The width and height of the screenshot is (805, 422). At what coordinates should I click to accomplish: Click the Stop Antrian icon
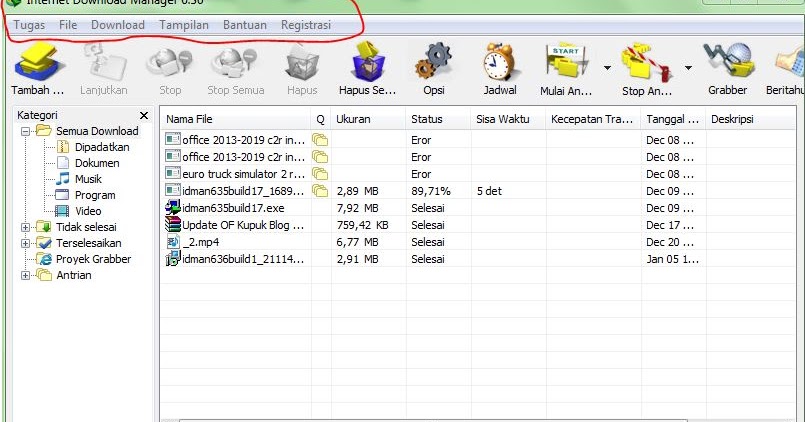click(646, 63)
